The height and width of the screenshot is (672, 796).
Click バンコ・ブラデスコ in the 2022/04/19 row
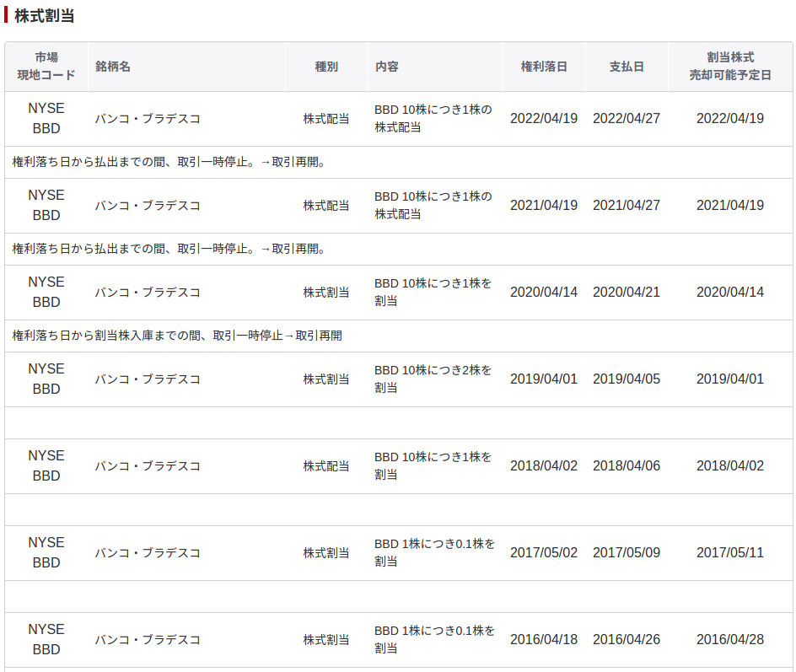click(x=148, y=119)
